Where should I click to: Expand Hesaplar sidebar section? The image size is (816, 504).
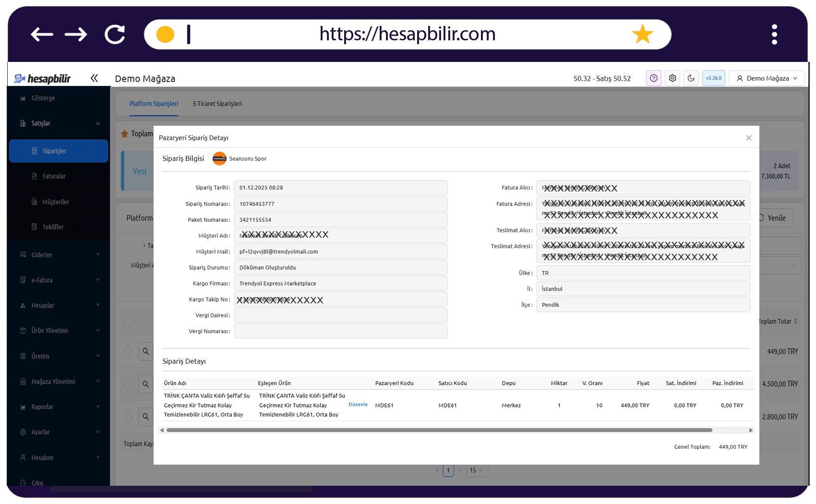(x=59, y=305)
